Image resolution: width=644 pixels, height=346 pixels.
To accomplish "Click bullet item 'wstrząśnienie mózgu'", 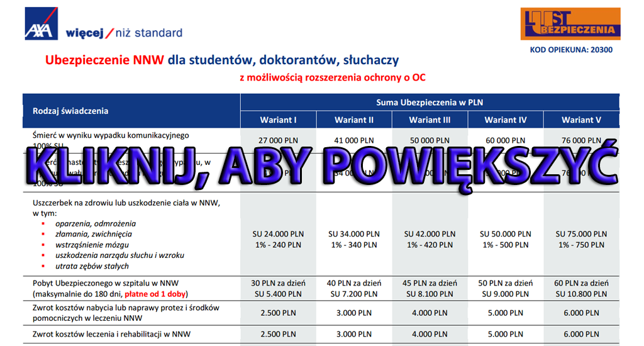I will (x=92, y=245).
